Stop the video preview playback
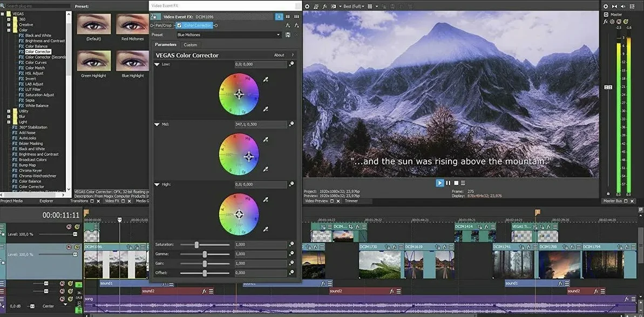The width and height of the screenshot is (644, 317). click(456, 183)
